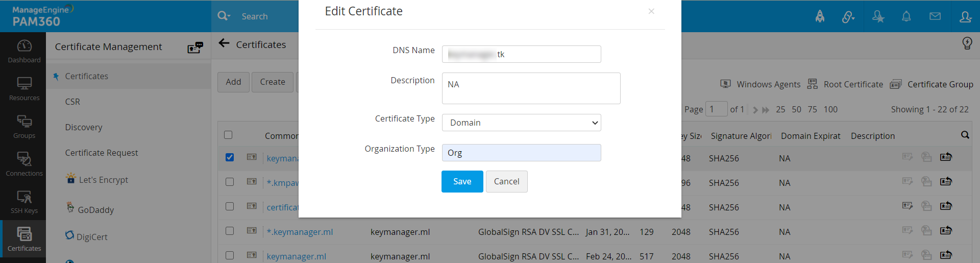This screenshot has height=263, width=980.
Task: Open the mail envelope icon in header
Action: 935,16
